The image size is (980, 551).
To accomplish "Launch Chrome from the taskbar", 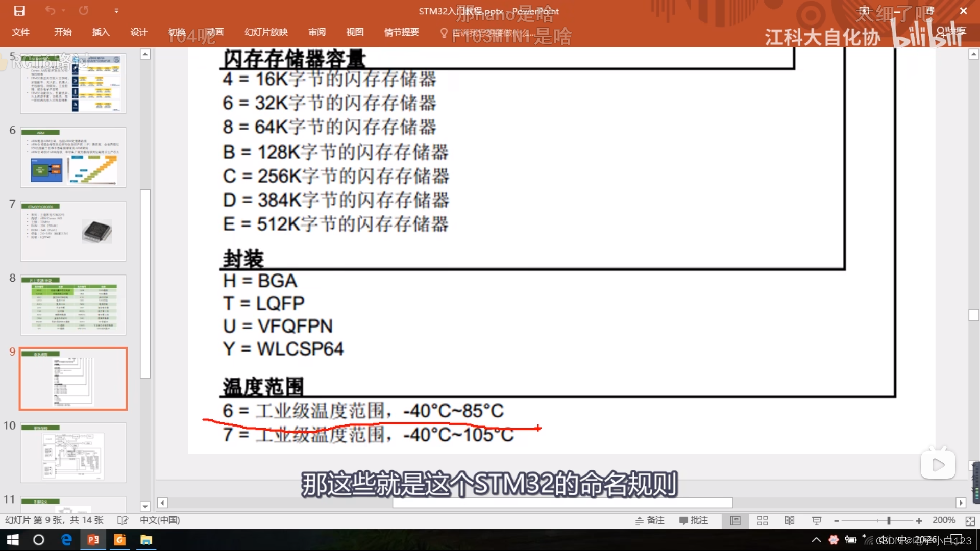I will tap(119, 540).
